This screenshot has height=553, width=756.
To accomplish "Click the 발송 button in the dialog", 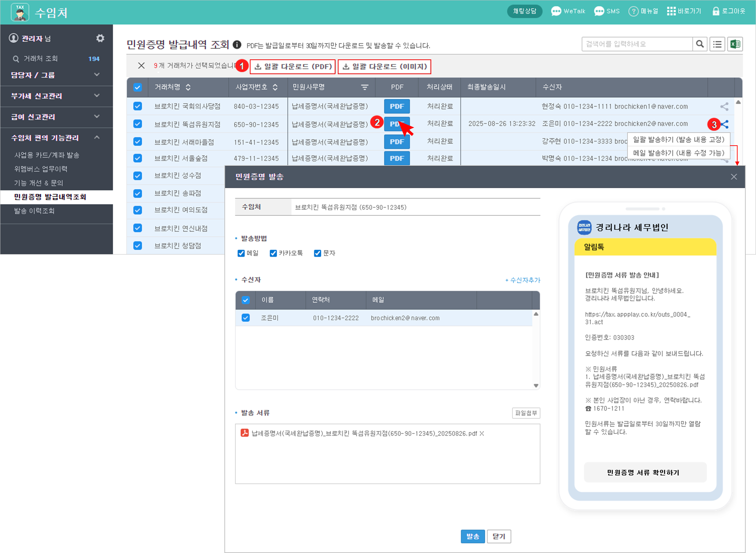I will (x=472, y=536).
